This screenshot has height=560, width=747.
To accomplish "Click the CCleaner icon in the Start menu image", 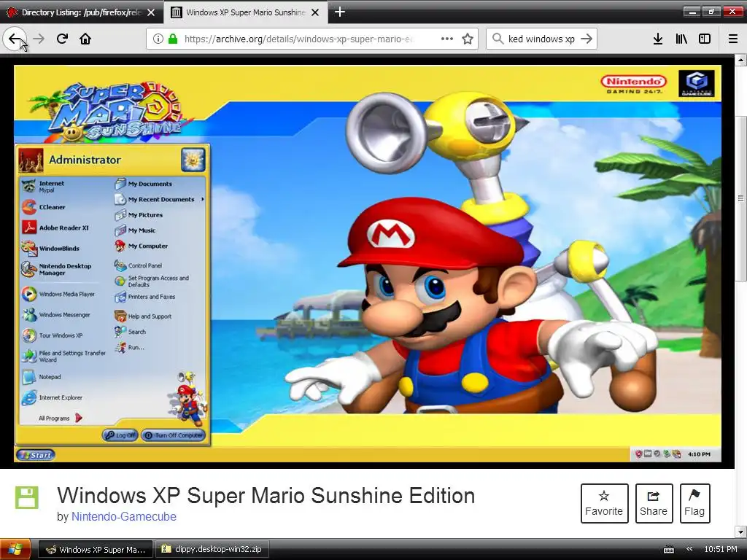I will [x=29, y=207].
